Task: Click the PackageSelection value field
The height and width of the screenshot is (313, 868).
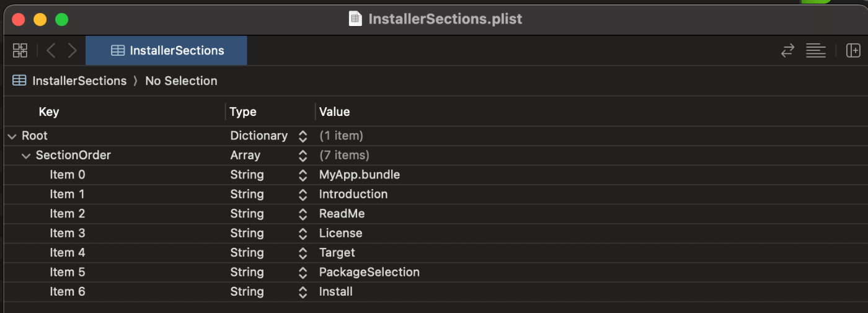Action: pyautogui.click(x=369, y=272)
